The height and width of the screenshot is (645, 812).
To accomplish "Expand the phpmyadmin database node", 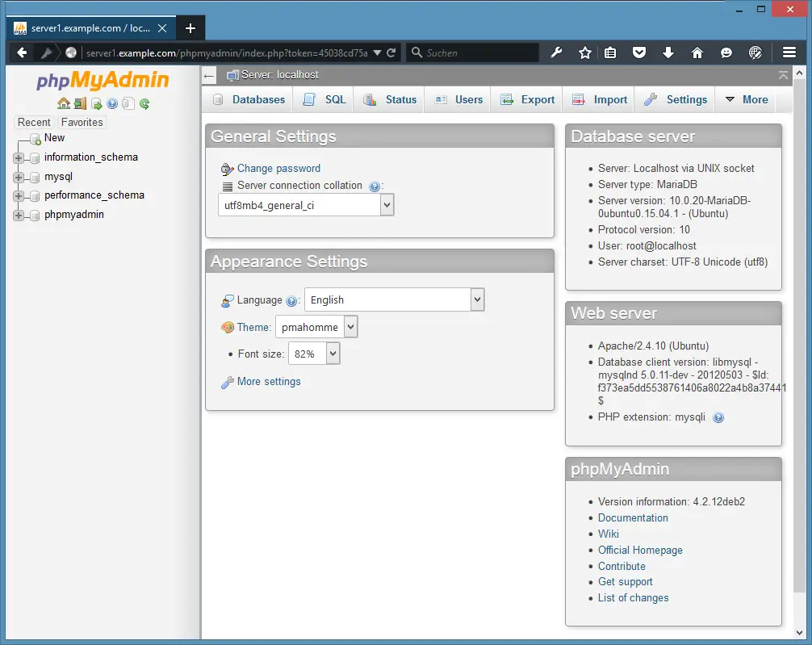I will [19, 215].
